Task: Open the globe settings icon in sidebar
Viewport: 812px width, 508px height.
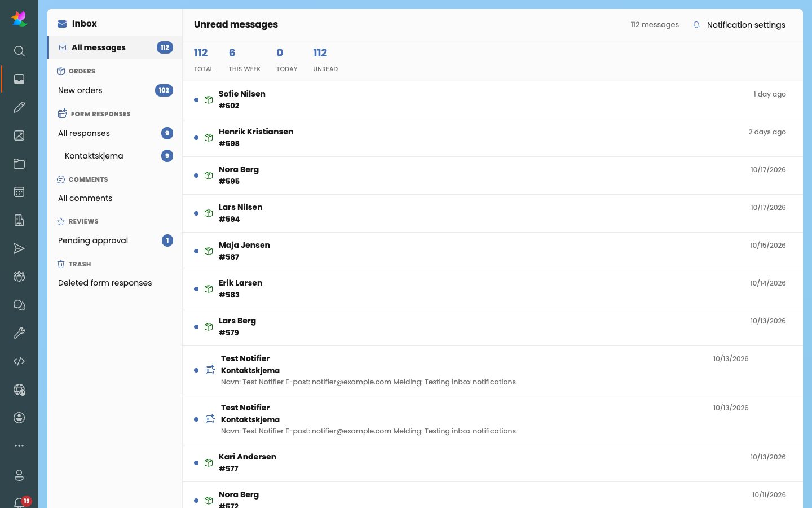Action: tap(19, 389)
